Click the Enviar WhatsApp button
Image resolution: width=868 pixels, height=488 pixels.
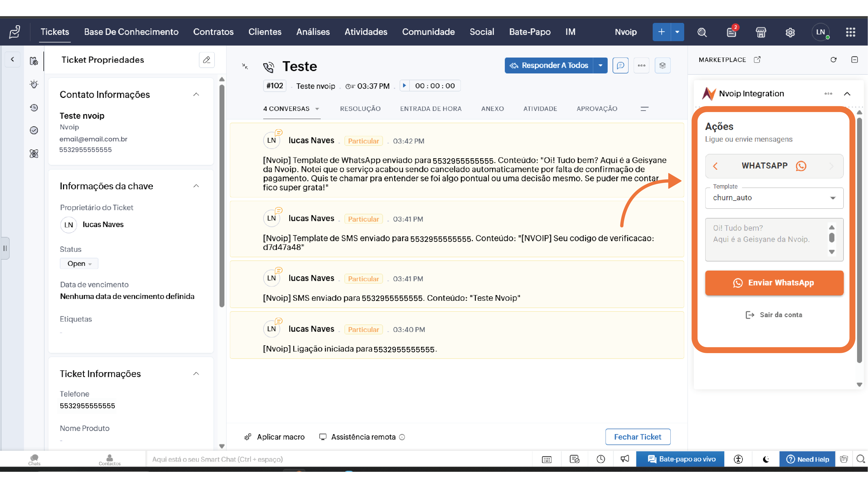tap(774, 283)
